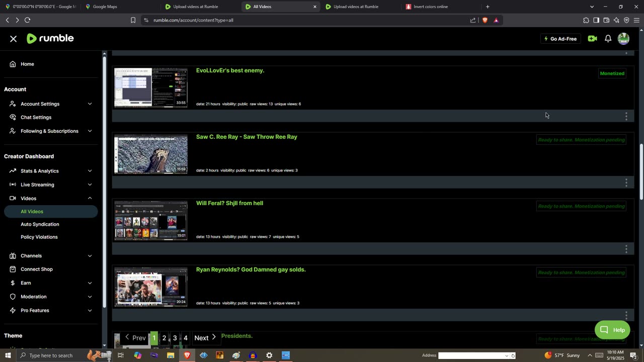Click the Moderation shield icon

point(13,297)
